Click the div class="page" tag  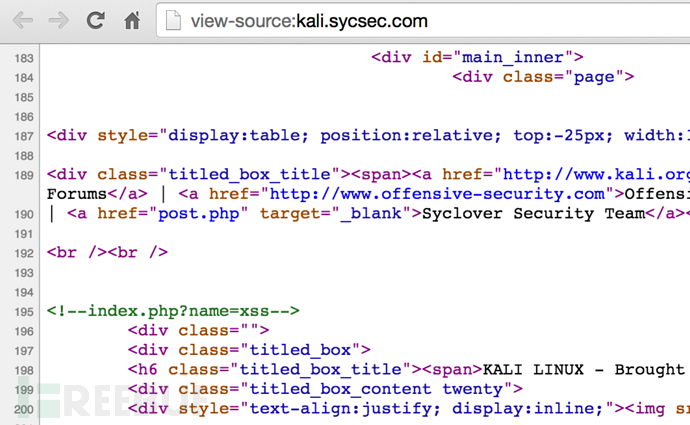[543, 77]
